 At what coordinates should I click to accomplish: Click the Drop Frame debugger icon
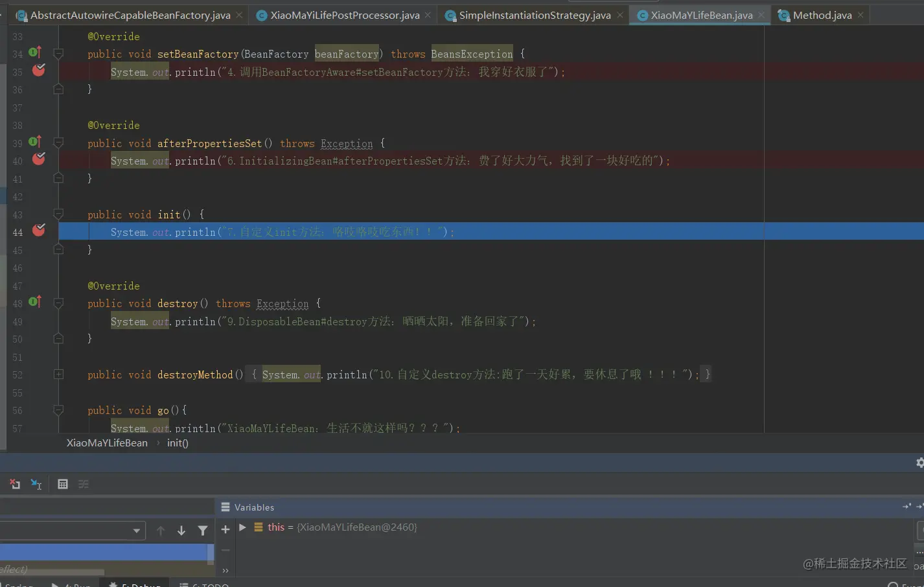pos(15,484)
